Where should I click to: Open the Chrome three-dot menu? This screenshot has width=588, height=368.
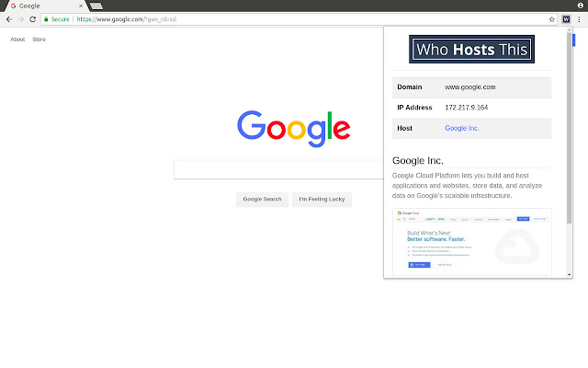tap(579, 19)
